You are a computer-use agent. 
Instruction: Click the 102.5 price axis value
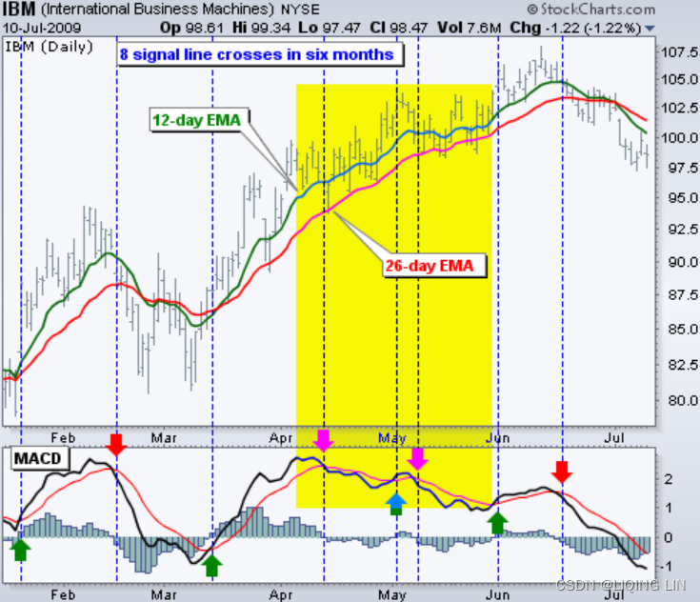pyautogui.click(x=679, y=108)
